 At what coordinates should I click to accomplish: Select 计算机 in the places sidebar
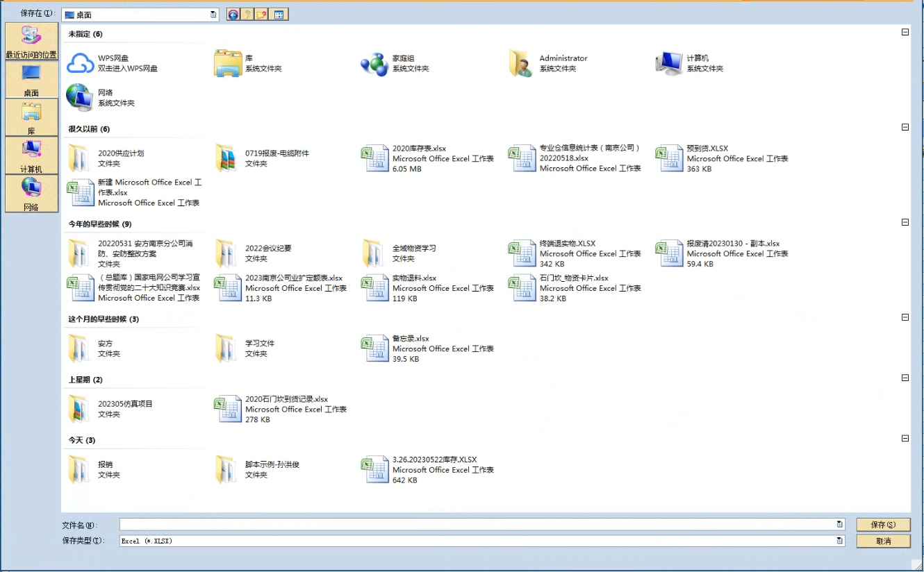(31, 155)
